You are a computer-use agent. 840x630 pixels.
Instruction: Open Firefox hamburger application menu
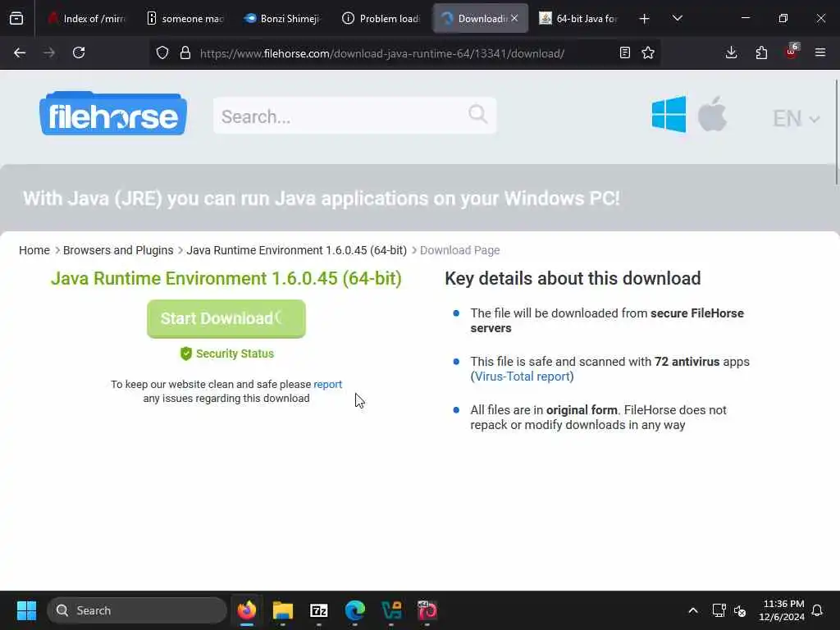click(820, 53)
